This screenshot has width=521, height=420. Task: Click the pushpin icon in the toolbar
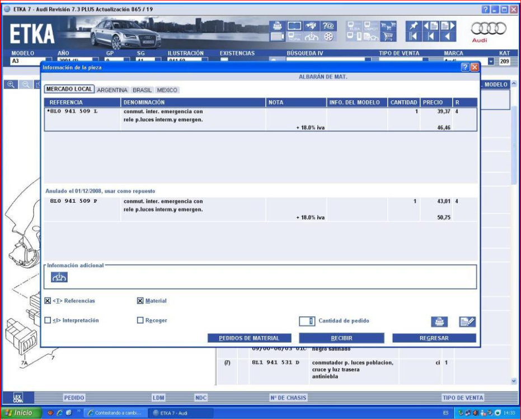point(414,26)
